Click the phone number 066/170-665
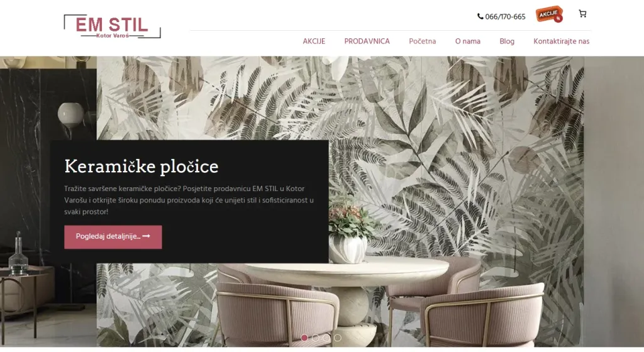Screen dimensions: 644x352 pos(505,17)
